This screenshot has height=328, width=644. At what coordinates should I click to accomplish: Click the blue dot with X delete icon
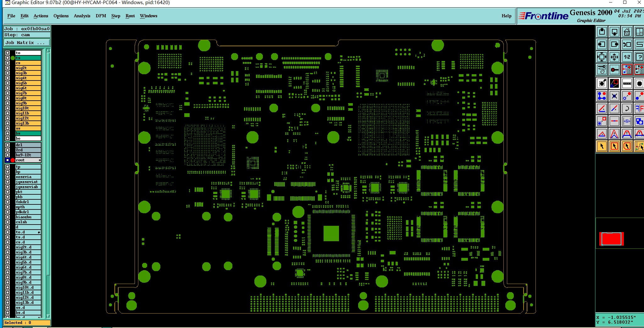(614, 96)
